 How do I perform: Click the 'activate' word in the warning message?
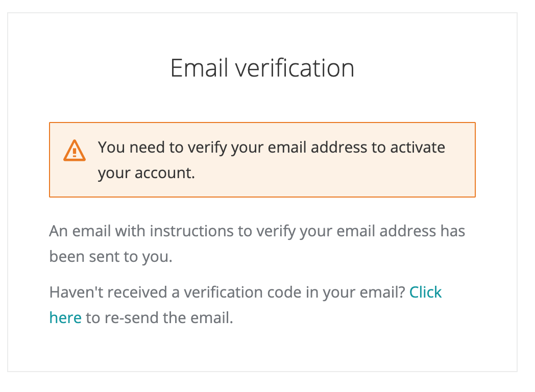[x=418, y=148]
